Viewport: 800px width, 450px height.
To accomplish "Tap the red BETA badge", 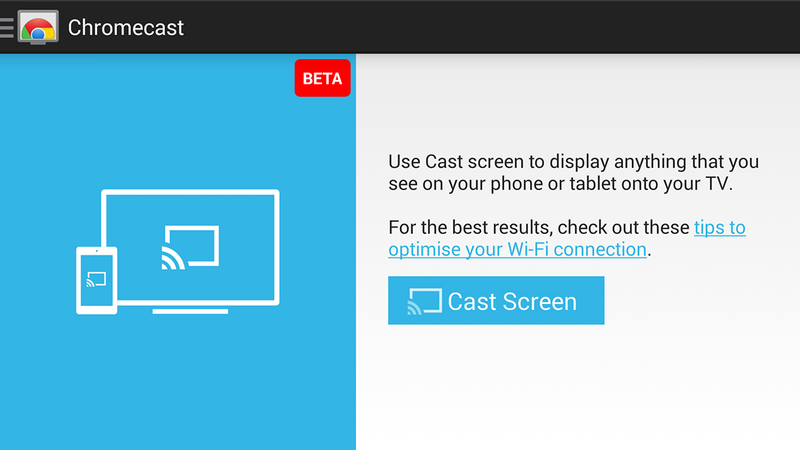I will (x=322, y=78).
